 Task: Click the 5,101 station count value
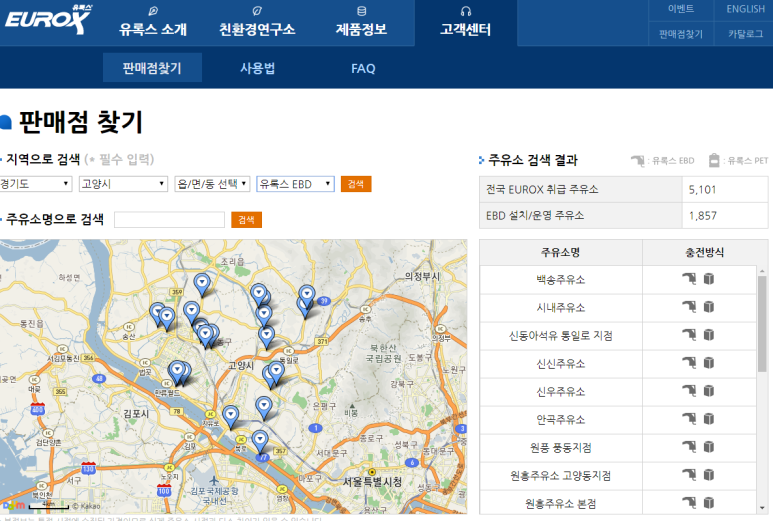pyautogui.click(x=703, y=190)
